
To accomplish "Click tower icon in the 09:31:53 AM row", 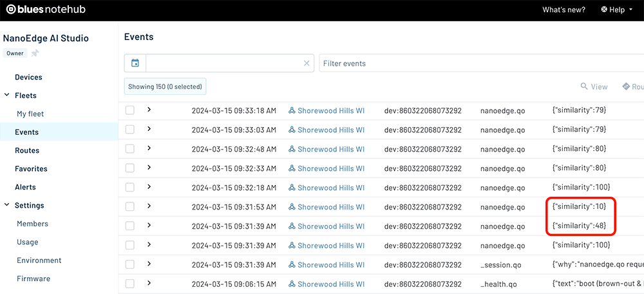I will [x=292, y=207].
